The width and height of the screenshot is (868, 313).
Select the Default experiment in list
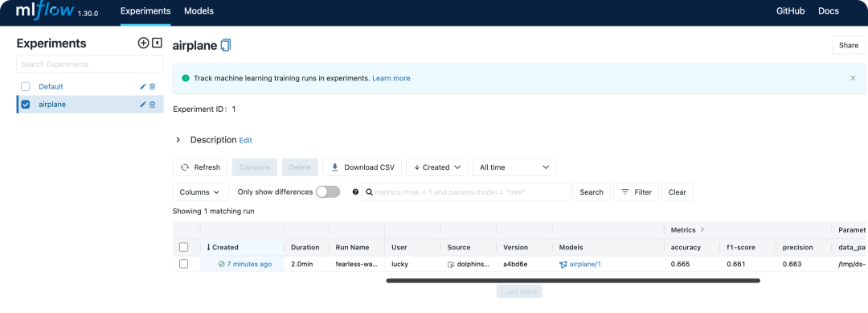pyautogui.click(x=51, y=87)
